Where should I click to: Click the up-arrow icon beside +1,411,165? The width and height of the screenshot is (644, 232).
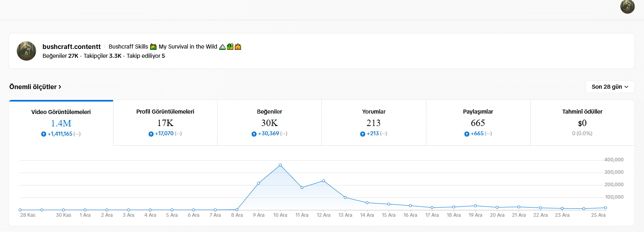(44, 134)
